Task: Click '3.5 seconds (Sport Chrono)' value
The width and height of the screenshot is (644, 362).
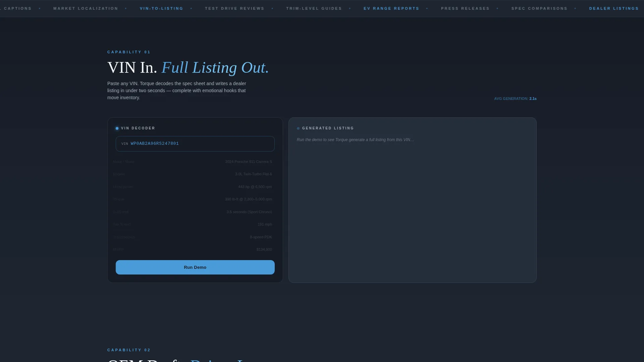Action: click(x=249, y=212)
